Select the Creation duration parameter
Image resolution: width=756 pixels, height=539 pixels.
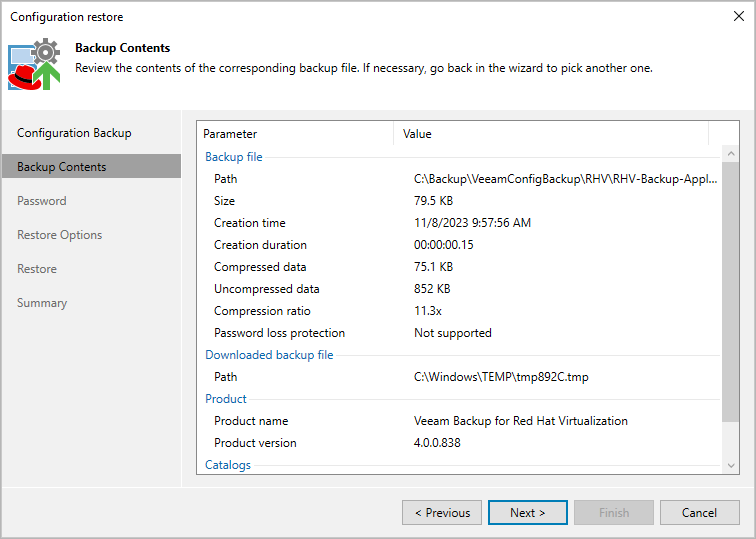tap(260, 245)
